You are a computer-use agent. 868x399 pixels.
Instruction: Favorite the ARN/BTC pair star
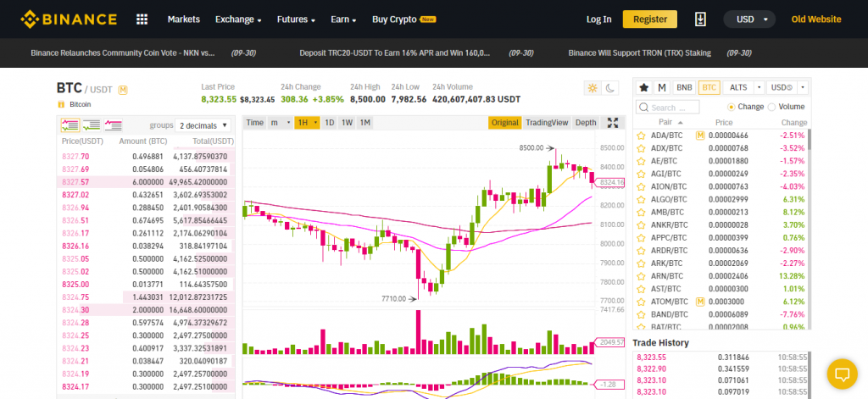(x=641, y=276)
